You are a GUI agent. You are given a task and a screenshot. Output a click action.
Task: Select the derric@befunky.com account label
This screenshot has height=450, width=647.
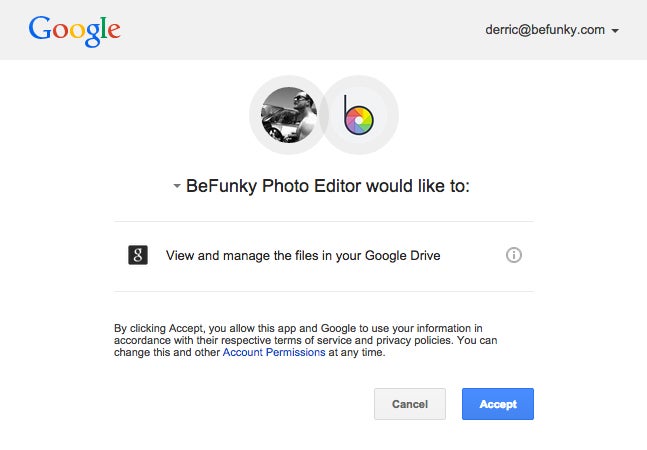(543, 30)
